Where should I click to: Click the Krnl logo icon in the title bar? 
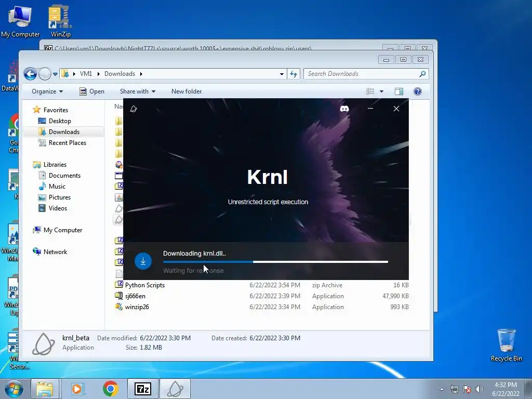point(134,109)
